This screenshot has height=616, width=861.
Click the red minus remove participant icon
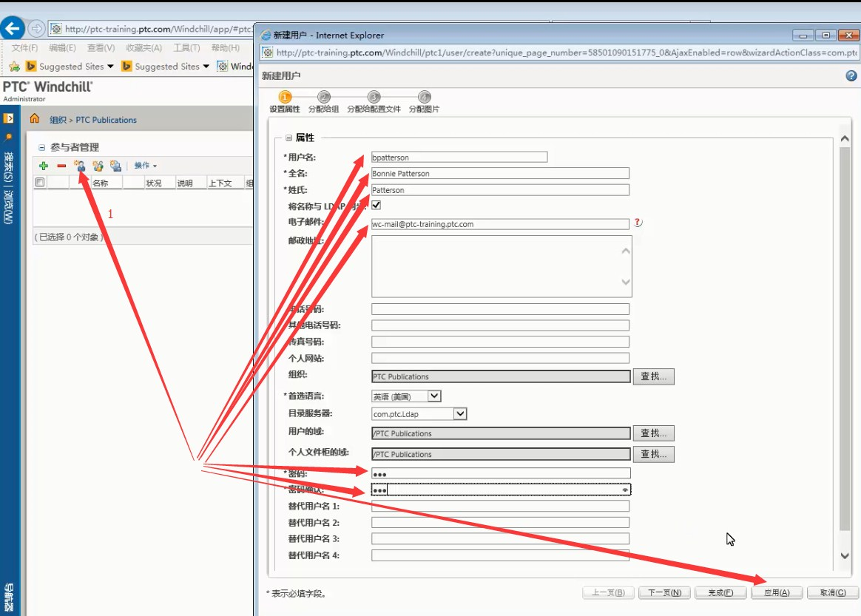tap(61, 165)
